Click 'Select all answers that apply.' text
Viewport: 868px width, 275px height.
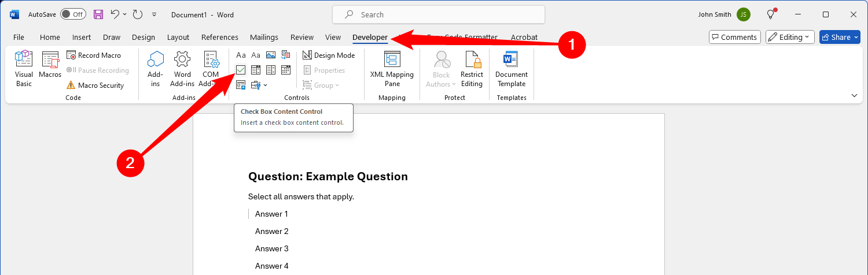[x=301, y=196]
